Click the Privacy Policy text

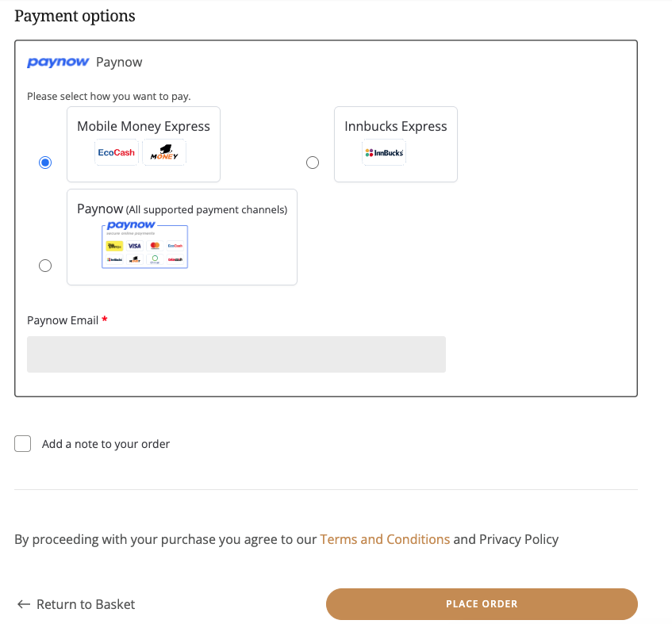tap(519, 539)
